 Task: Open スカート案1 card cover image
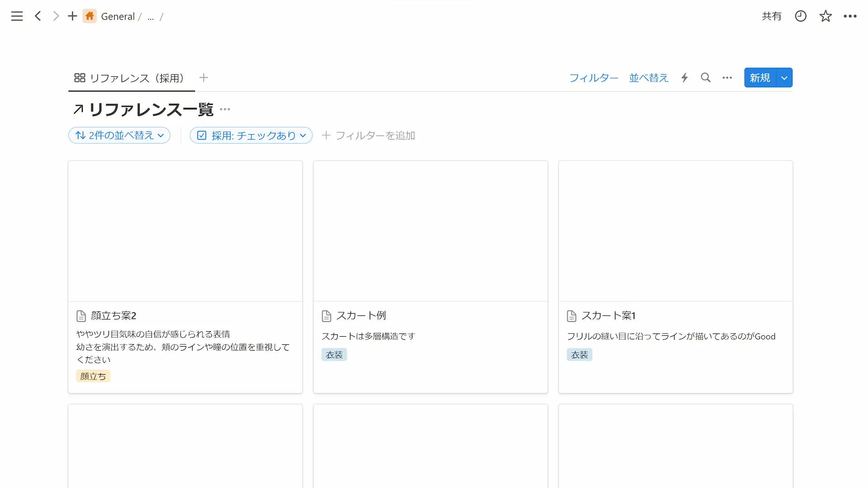point(676,231)
